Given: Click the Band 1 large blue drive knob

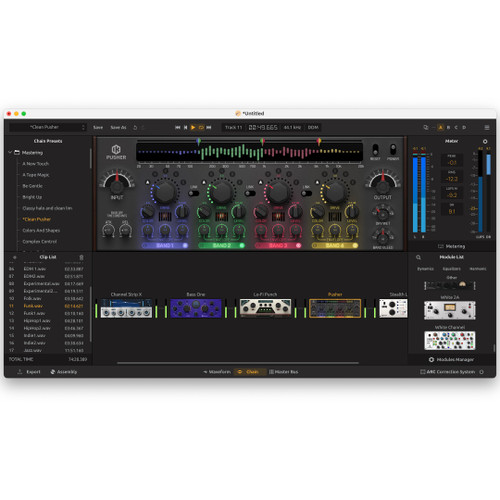Looking at the screenshot, I should tap(165, 192).
